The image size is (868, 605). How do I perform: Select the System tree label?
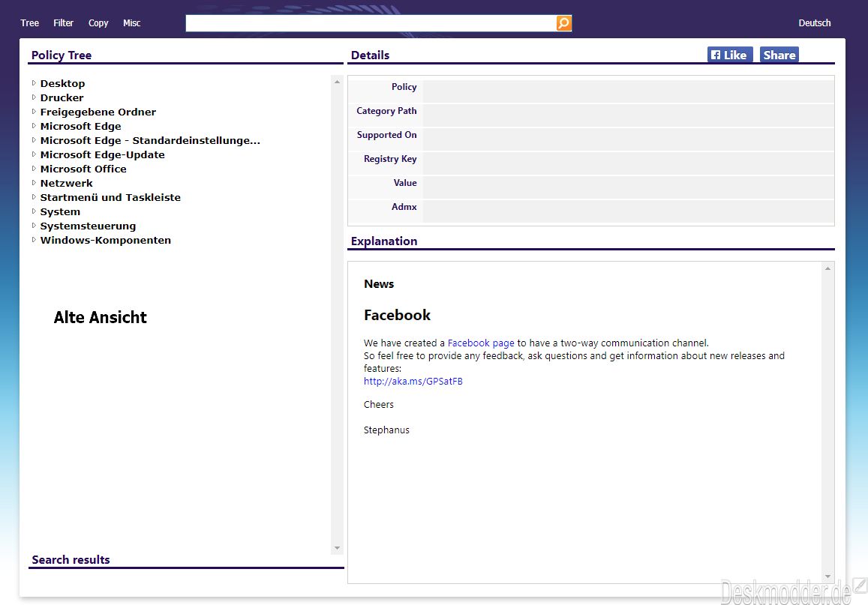tap(60, 212)
